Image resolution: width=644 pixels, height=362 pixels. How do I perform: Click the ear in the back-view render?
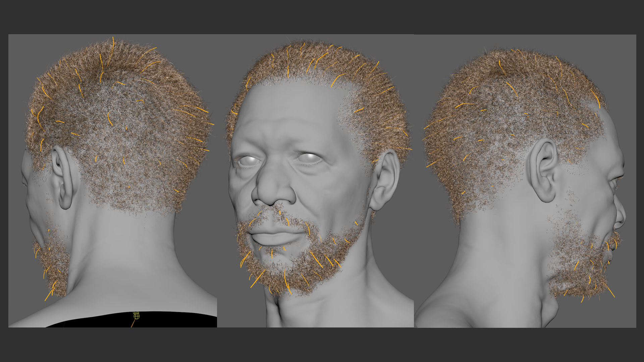click(64, 178)
